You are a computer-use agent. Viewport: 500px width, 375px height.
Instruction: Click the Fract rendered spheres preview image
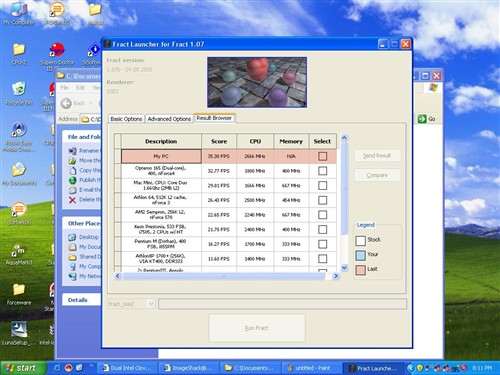tap(257, 82)
